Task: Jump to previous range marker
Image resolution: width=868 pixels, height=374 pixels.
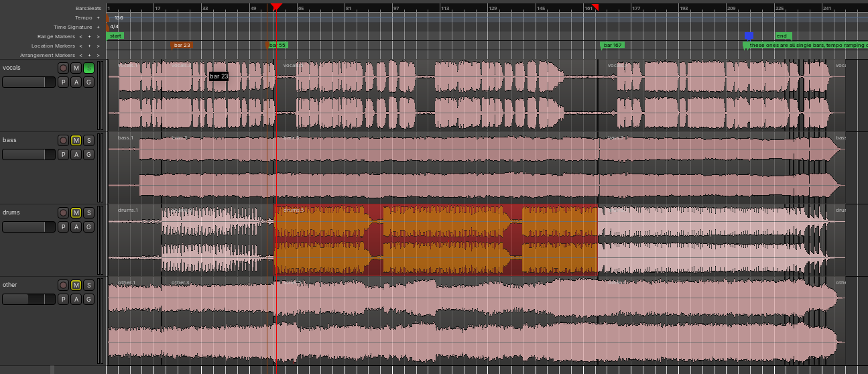Action: (80, 36)
